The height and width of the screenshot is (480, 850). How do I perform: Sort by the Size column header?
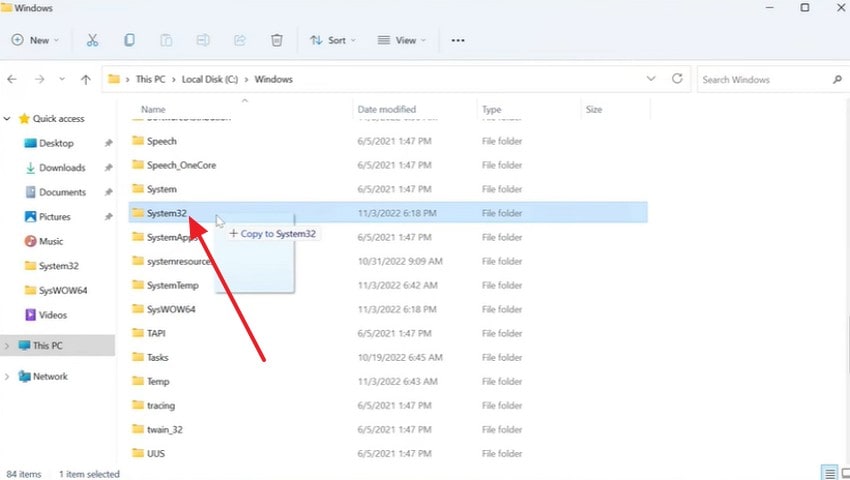click(x=594, y=109)
